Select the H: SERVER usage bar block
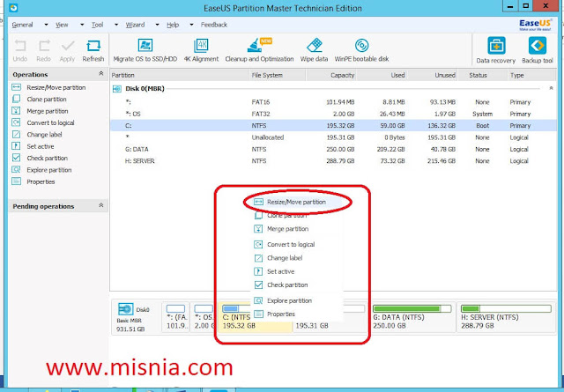This screenshot has width=564, height=392. click(506, 308)
